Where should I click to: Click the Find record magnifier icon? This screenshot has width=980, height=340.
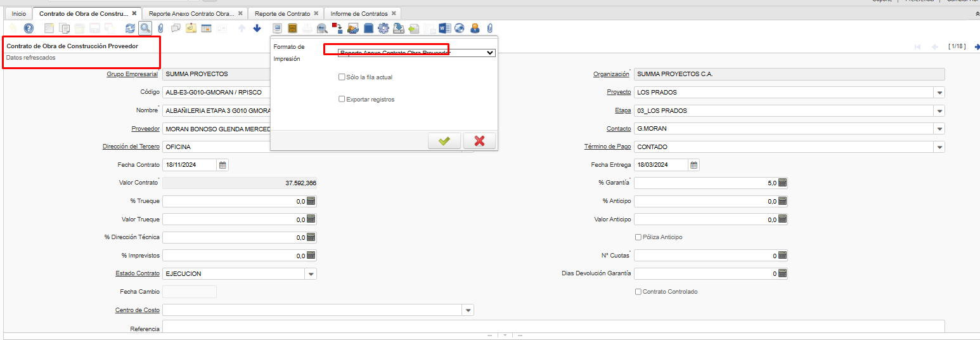145,28
